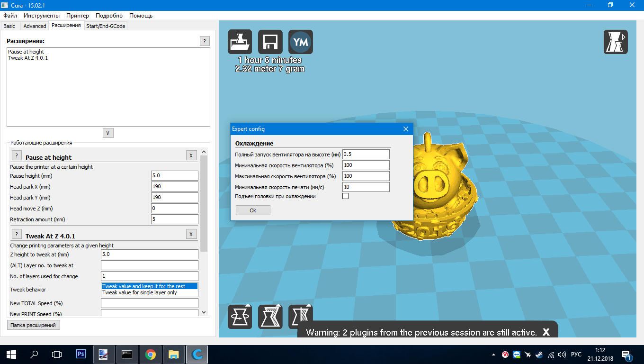
Task: Edit the Z height to tweak at field
Action: point(150,255)
